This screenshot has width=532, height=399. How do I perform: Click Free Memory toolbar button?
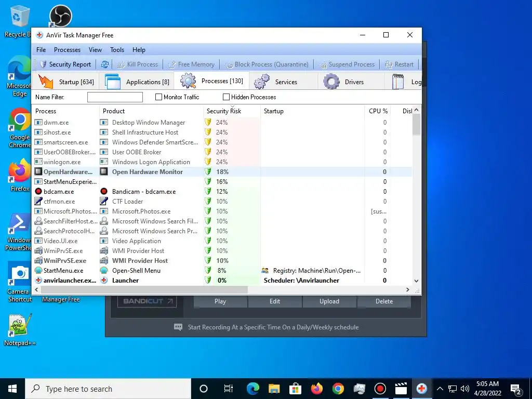click(191, 64)
